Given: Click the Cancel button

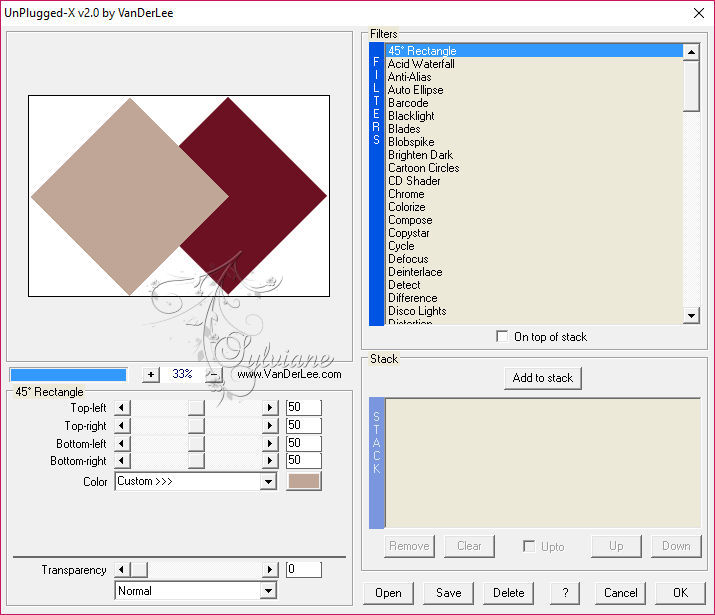Looking at the screenshot, I should pos(620,593).
